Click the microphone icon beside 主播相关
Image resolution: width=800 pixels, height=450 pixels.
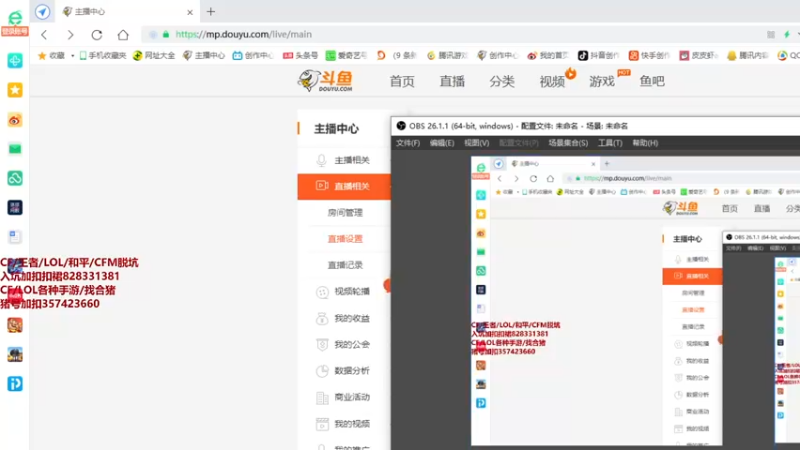[321, 160]
